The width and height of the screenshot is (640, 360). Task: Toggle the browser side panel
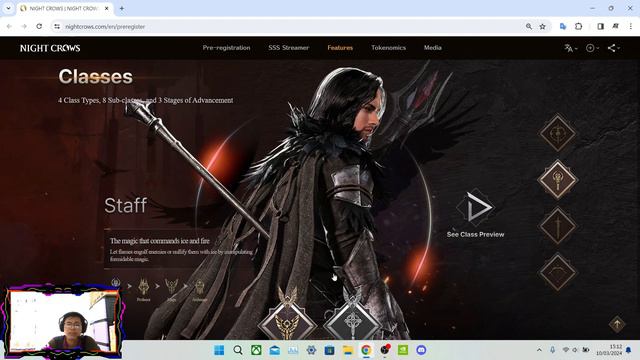click(x=600, y=27)
